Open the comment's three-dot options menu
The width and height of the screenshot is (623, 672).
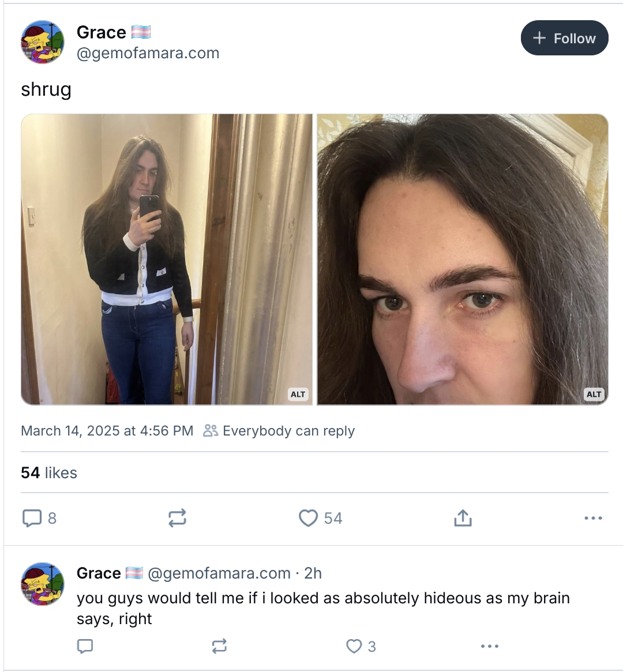(489, 646)
